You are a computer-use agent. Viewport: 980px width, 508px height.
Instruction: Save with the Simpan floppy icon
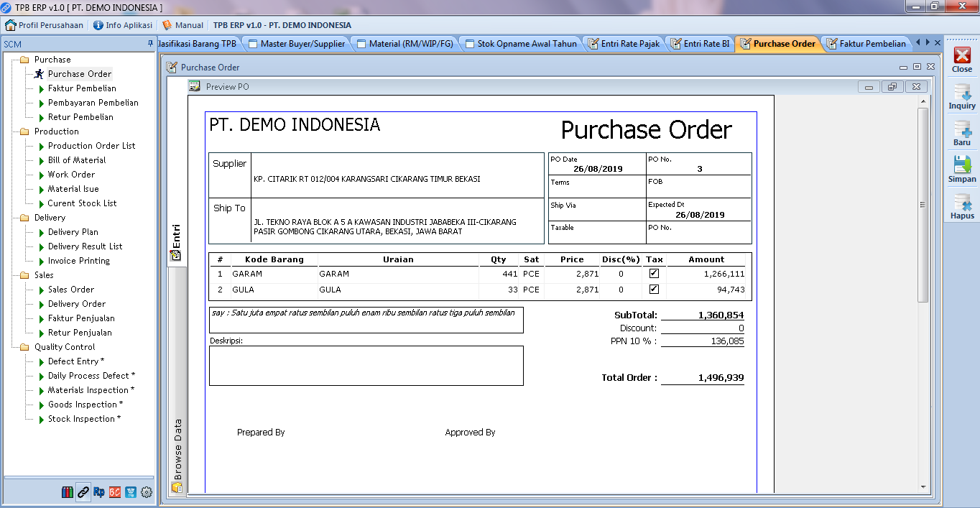click(x=962, y=167)
